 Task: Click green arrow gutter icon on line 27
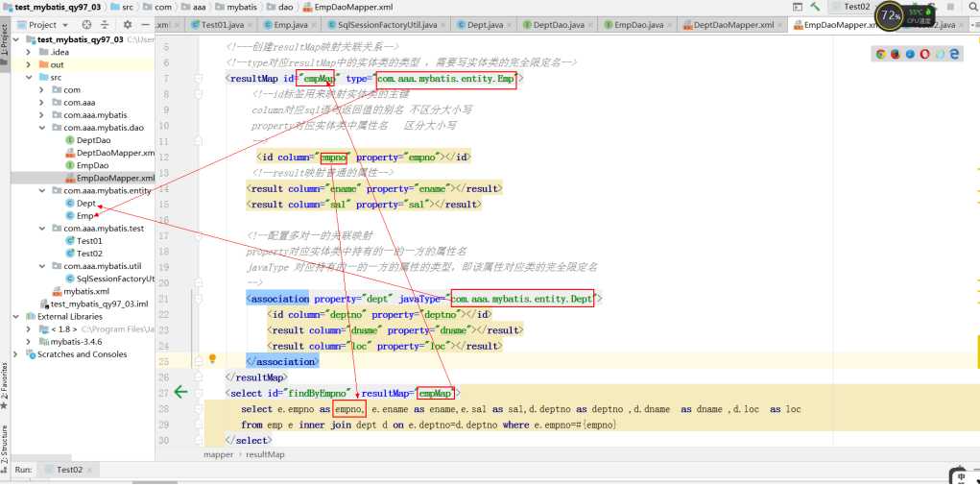[x=182, y=391]
